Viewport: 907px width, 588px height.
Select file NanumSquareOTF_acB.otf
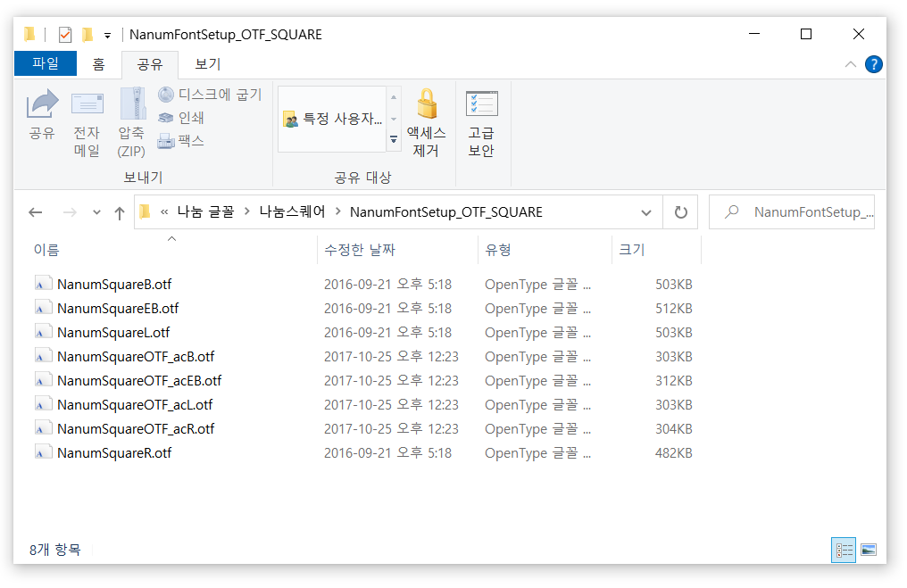[x=136, y=357]
